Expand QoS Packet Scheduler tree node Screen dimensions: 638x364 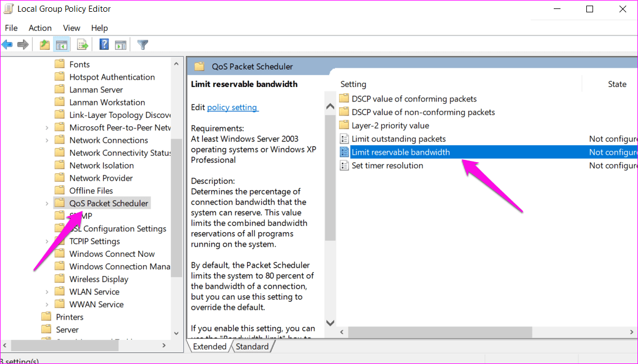(47, 204)
